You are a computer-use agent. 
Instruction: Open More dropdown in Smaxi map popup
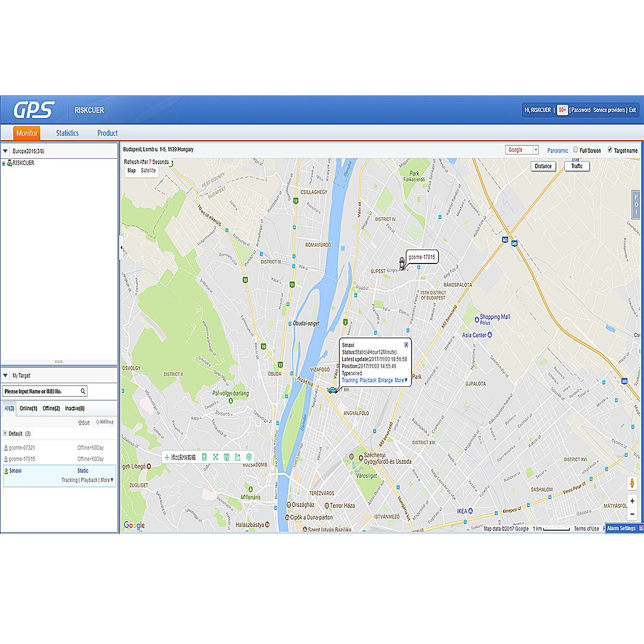pos(401,380)
